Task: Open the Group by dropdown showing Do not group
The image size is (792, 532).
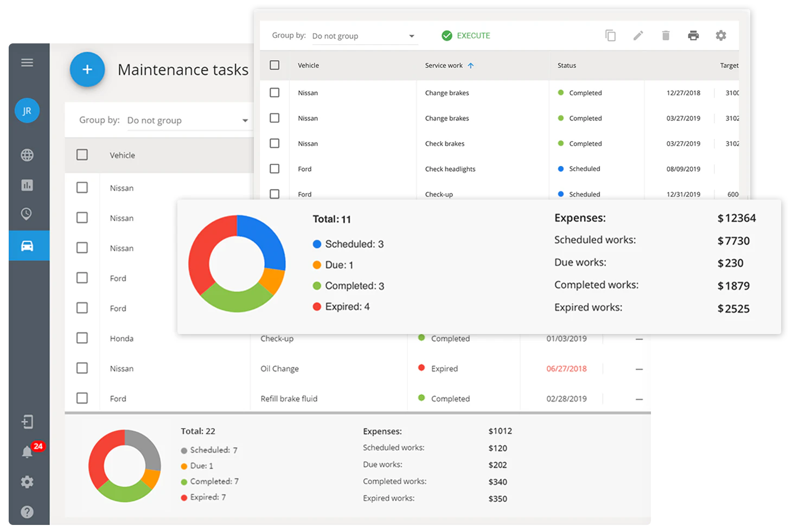Action: (363, 35)
